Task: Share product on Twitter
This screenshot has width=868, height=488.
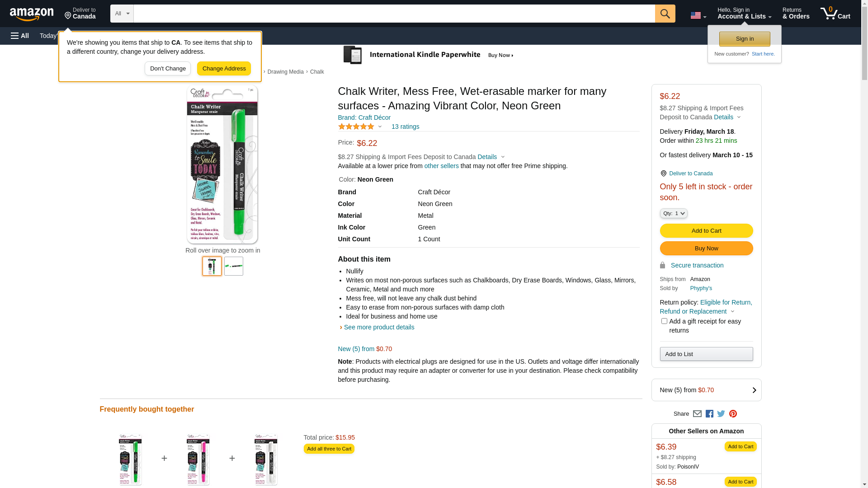Action: point(721,414)
